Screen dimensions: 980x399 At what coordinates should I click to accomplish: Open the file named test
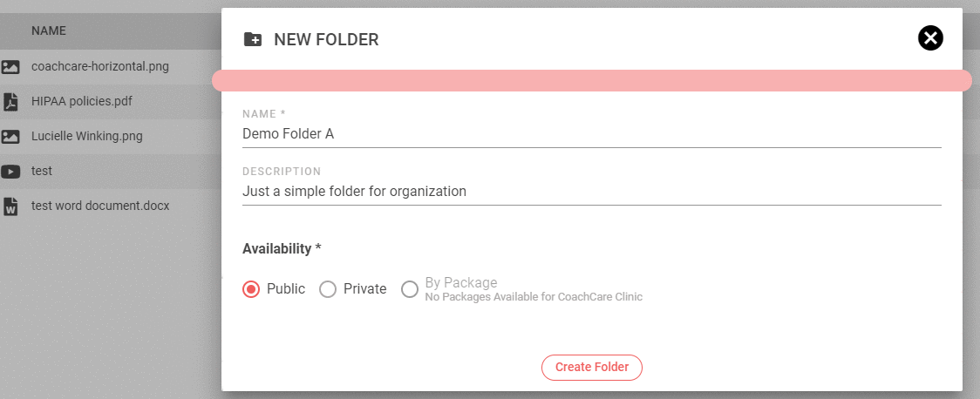click(x=42, y=172)
